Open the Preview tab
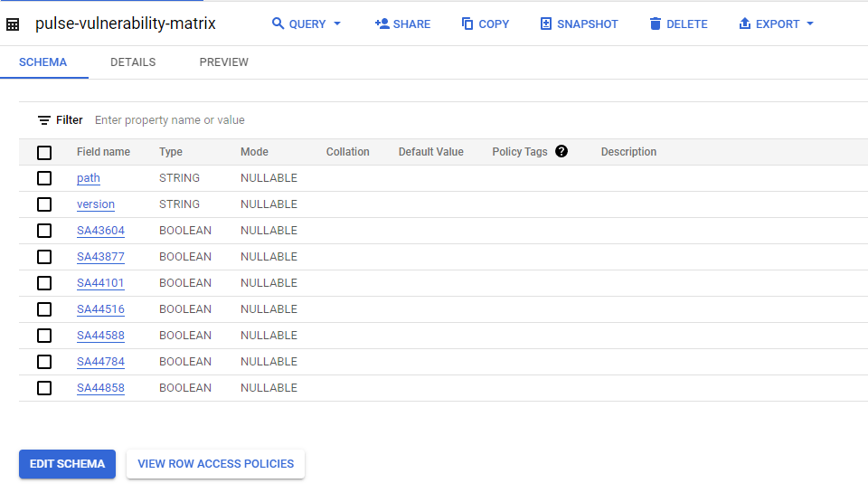The width and height of the screenshot is (868, 493). pos(223,62)
